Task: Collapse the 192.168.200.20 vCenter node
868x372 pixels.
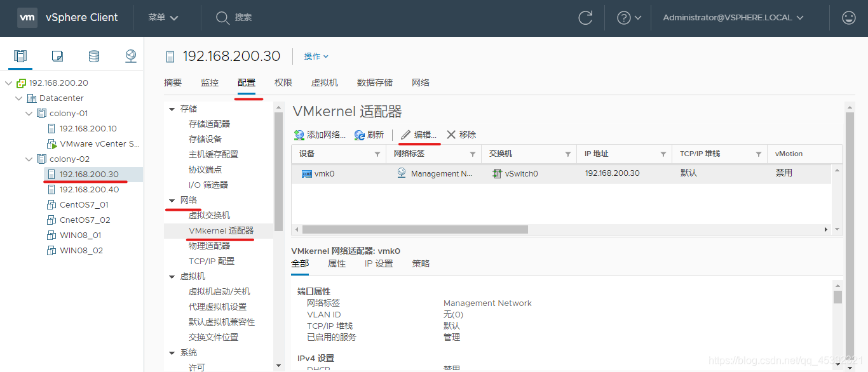Action: click(8, 83)
